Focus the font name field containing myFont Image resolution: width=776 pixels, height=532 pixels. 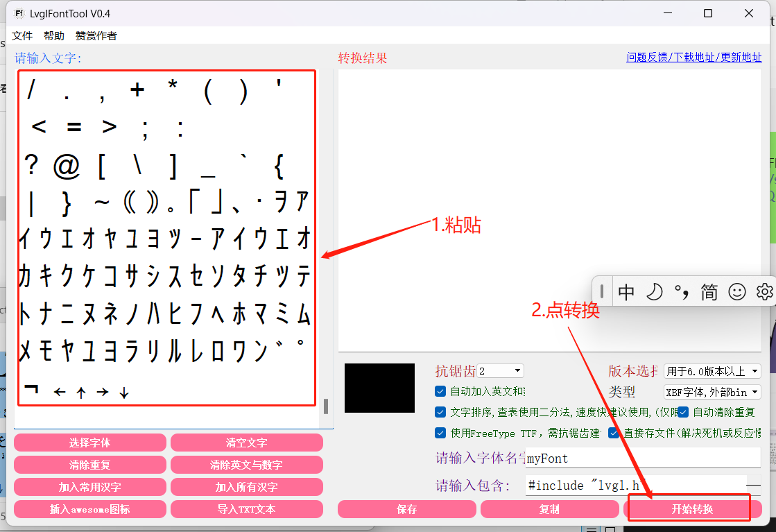click(x=643, y=458)
